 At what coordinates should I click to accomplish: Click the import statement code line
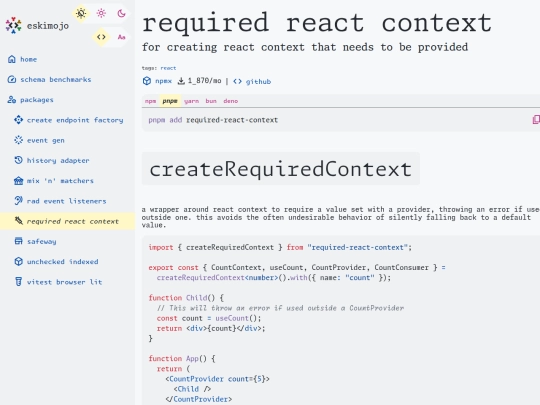click(280, 247)
